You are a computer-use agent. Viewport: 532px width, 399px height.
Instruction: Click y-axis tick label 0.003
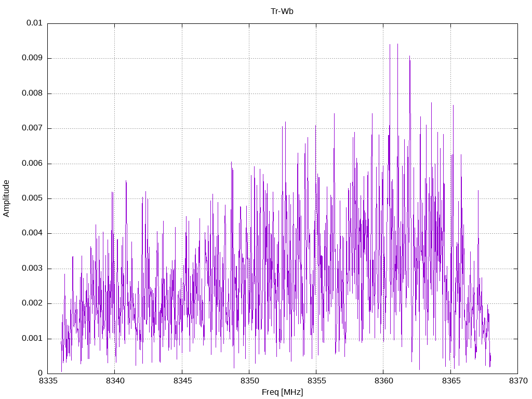point(32,269)
